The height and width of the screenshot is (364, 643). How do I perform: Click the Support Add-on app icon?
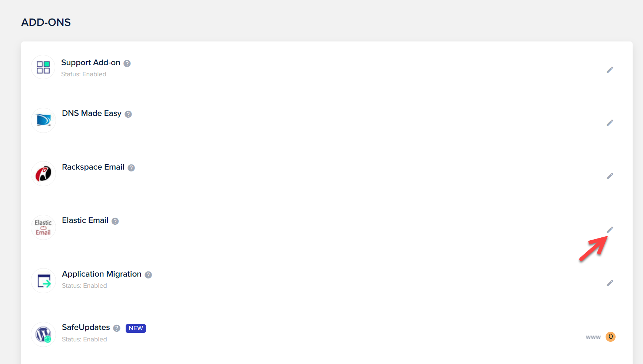43,67
